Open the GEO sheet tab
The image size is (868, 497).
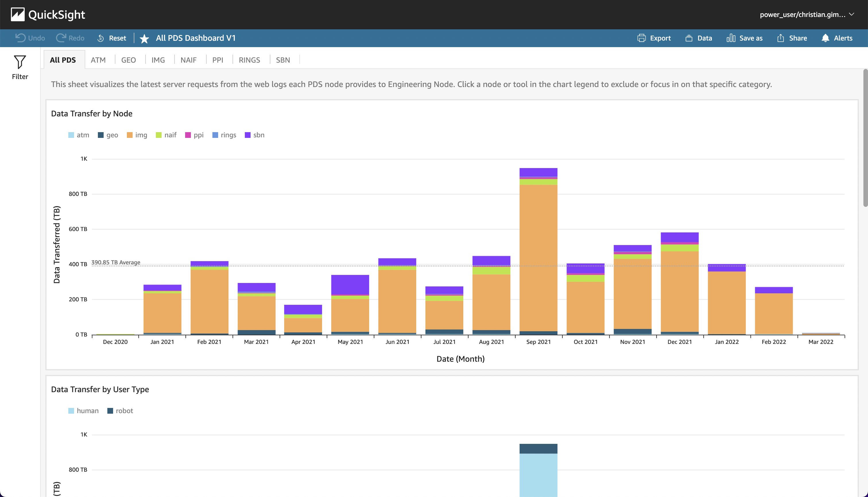point(129,60)
